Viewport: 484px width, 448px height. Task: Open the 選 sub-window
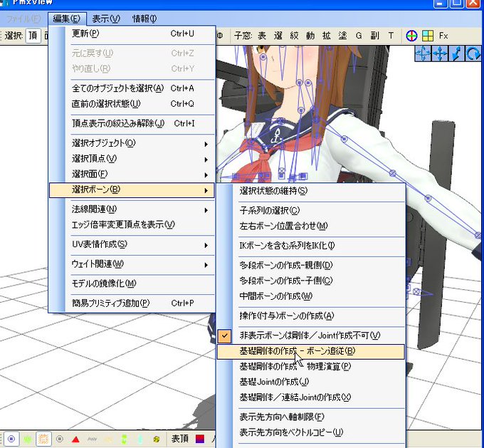(278, 36)
